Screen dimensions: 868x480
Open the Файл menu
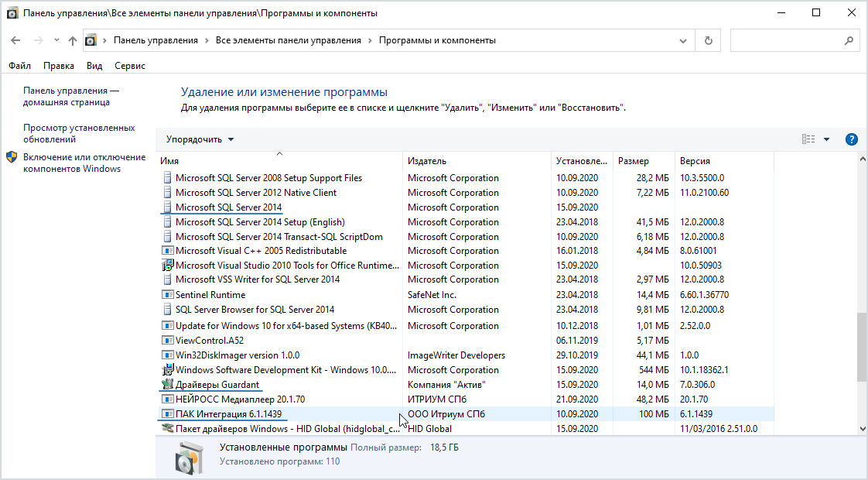click(19, 66)
